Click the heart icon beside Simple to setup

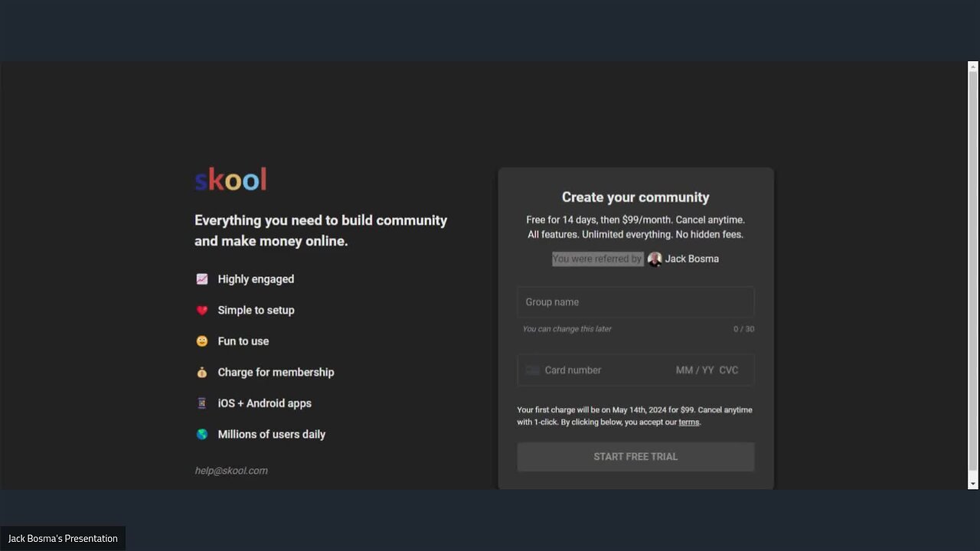[x=202, y=310]
